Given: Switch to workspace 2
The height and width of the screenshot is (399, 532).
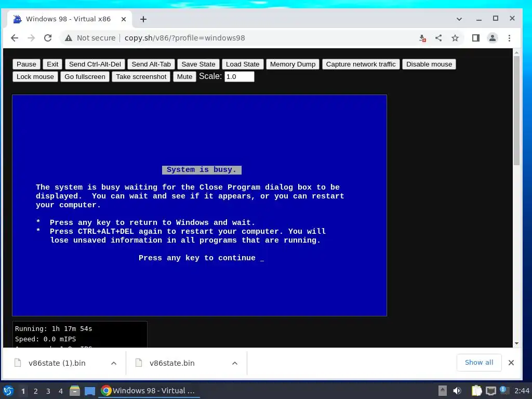Looking at the screenshot, I should [x=36, y=391].
